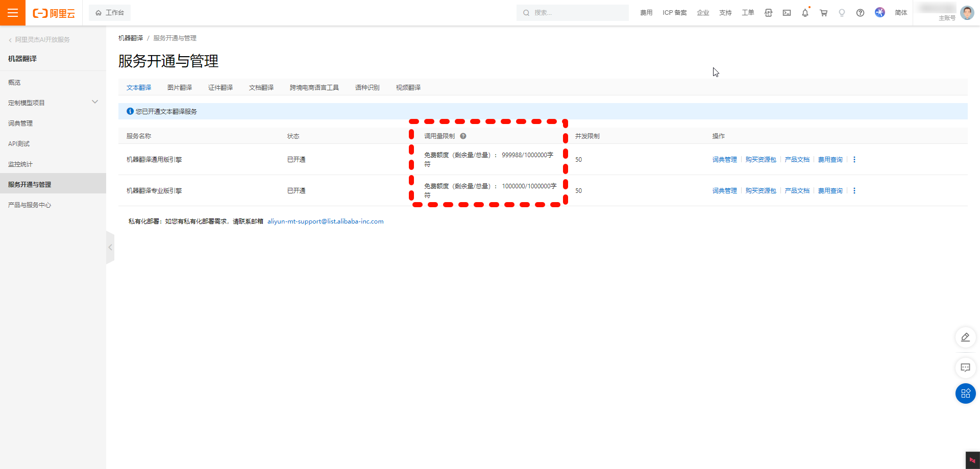This screenshot has width=980, height=469.
Task: Open the help question mark icon
Action: [860, 13]
